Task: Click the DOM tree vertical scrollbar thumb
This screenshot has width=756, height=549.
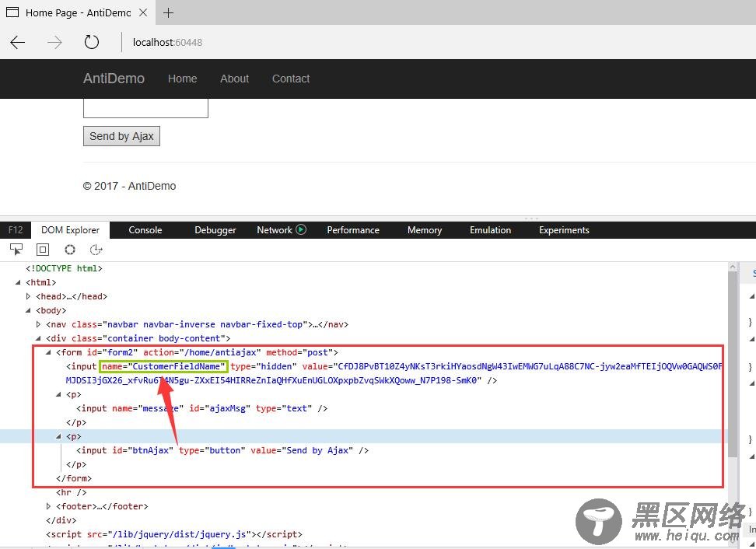Action: pyautogui.click(x=733, y=364)
